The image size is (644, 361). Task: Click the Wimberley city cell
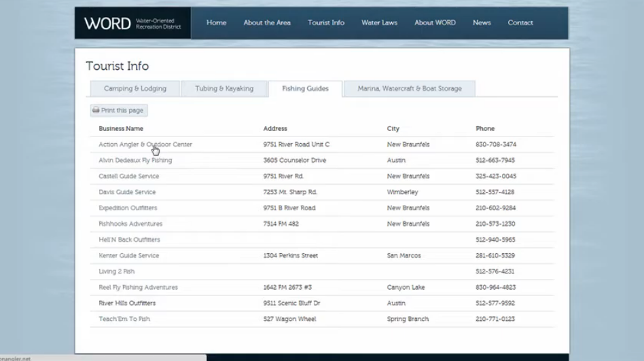pyautogui.click(x=402, y=192)
